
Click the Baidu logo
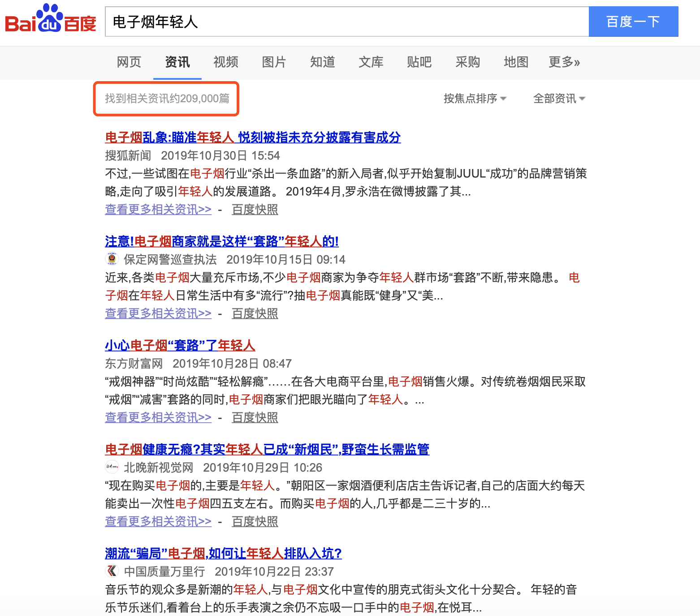(50, 19)
